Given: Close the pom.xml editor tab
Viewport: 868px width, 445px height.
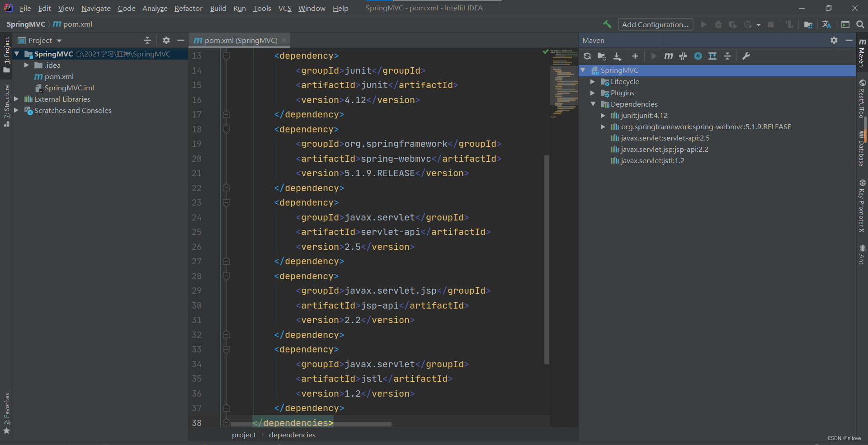Looking at the screenshot, I should click(284, 40).
